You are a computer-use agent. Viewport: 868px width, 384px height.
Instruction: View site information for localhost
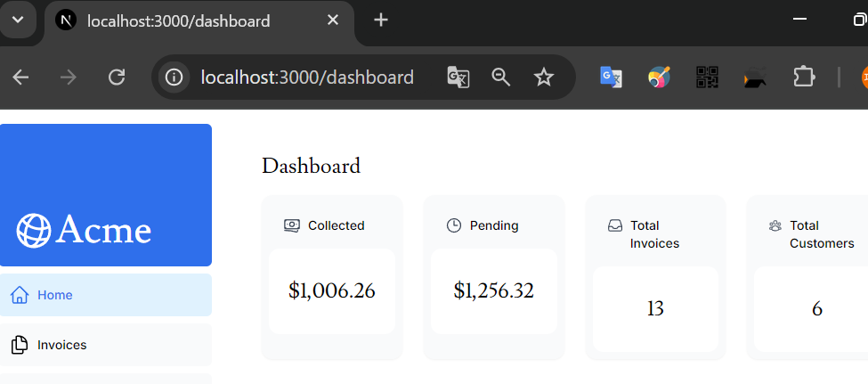(x=174, y=78)
